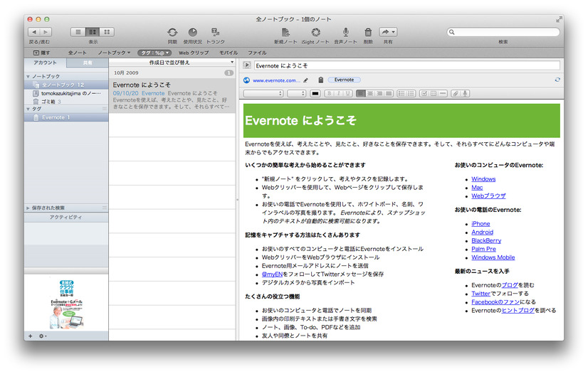The width and height of the screenshot is (588, 374).
Task: Click the Sync (同期) toolbar icon
Action: tap(172, 32)
